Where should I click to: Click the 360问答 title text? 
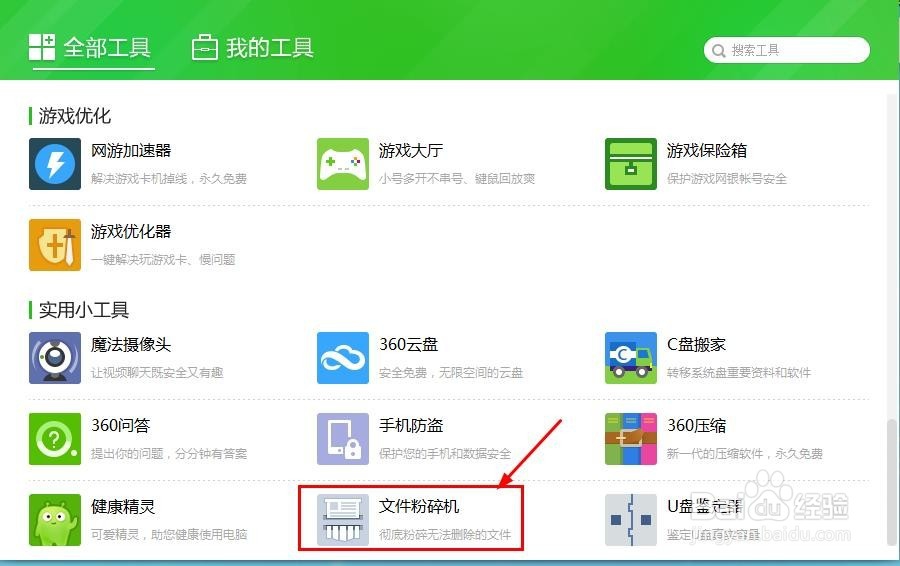point(121,425)
